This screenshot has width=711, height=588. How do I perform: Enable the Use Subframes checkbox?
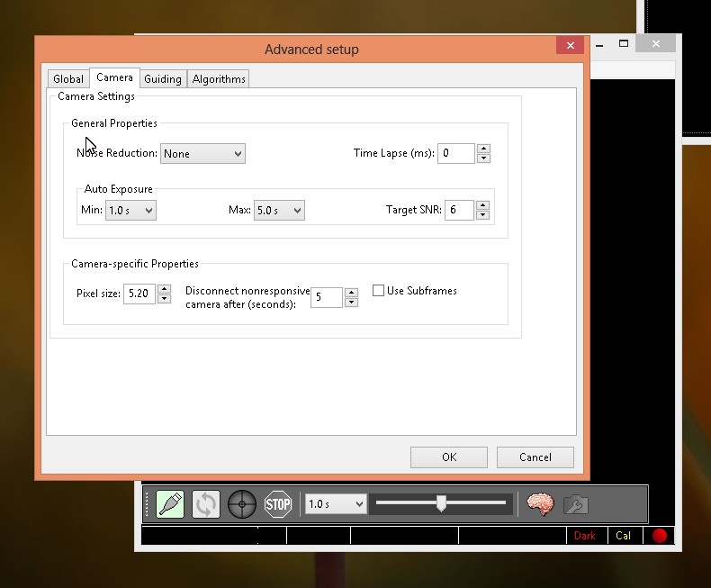coord(378,290)
